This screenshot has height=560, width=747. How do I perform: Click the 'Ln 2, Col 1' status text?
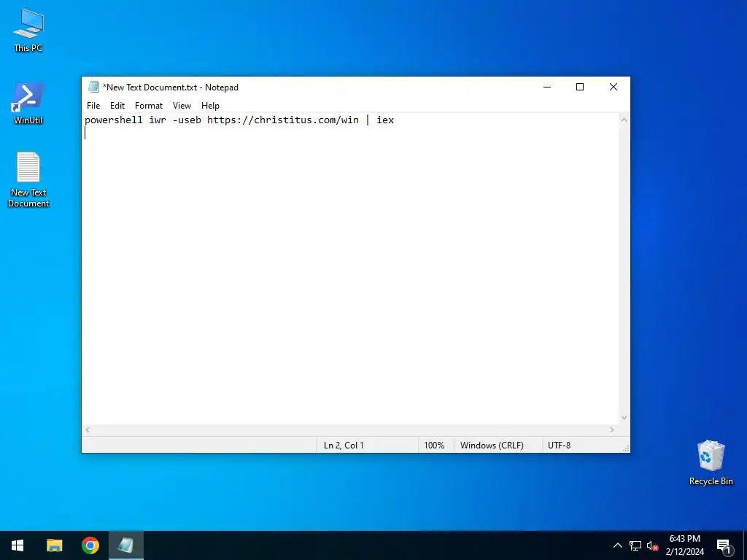344,446
